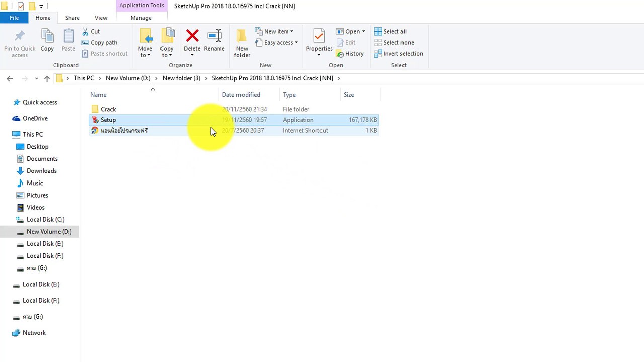
Task: Jump to New folder (3) in breadcrumb
Action: (x=181, y=78)
